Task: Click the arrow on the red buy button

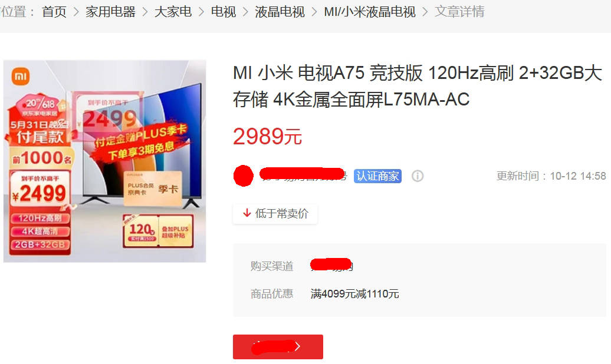Action: [297, 346]
